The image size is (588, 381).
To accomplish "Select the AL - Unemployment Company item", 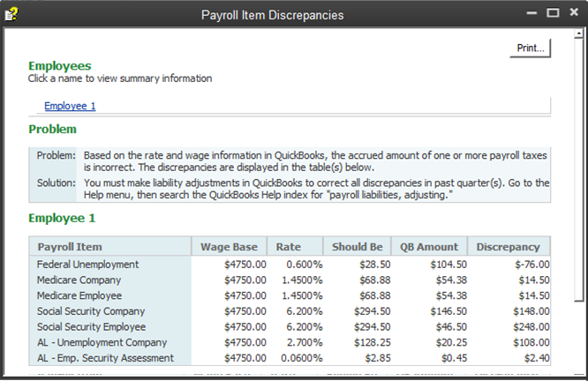I will pyautogui.click(x=102, y=342).
